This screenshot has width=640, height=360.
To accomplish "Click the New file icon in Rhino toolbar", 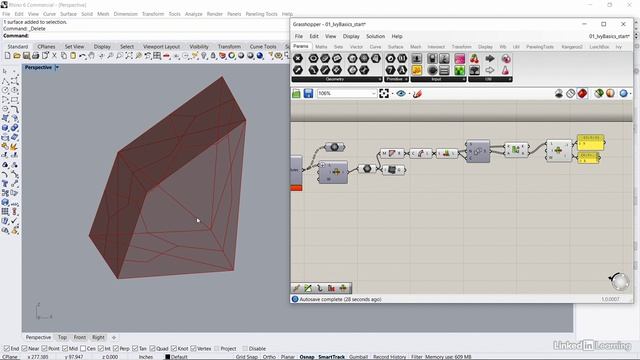I will coord(7,56).
